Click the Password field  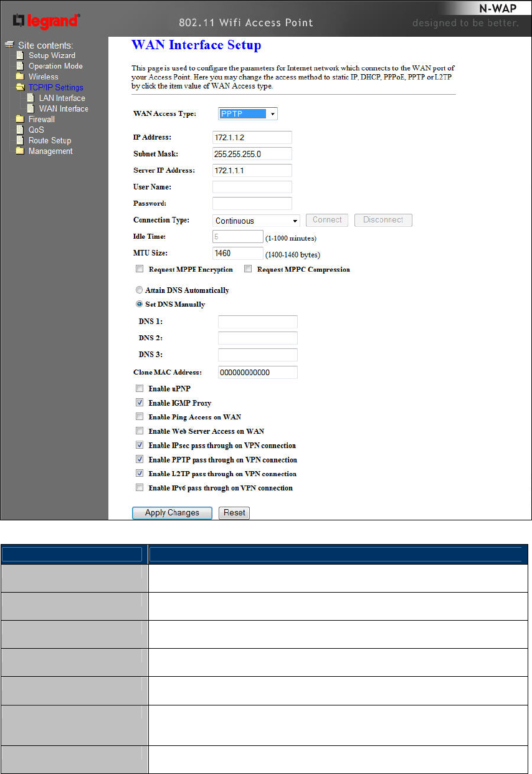(252, 203)
